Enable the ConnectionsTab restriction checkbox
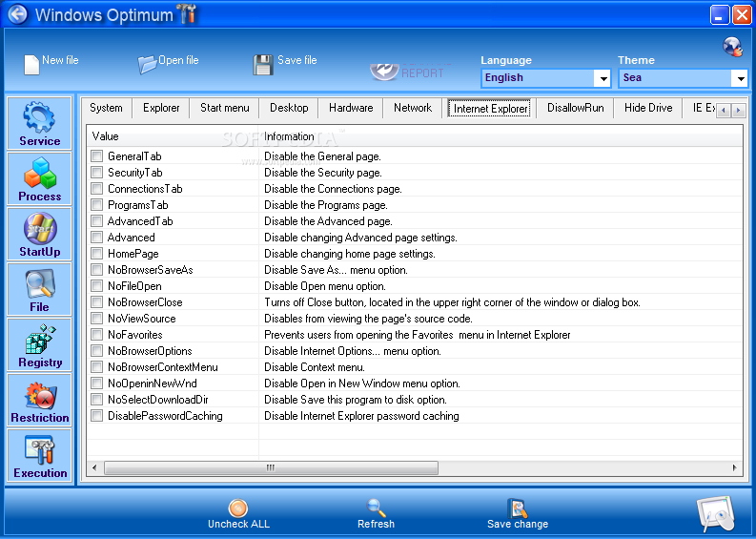Image resolution: width=756 pixels, height=539 pixels. coord(97,189)
